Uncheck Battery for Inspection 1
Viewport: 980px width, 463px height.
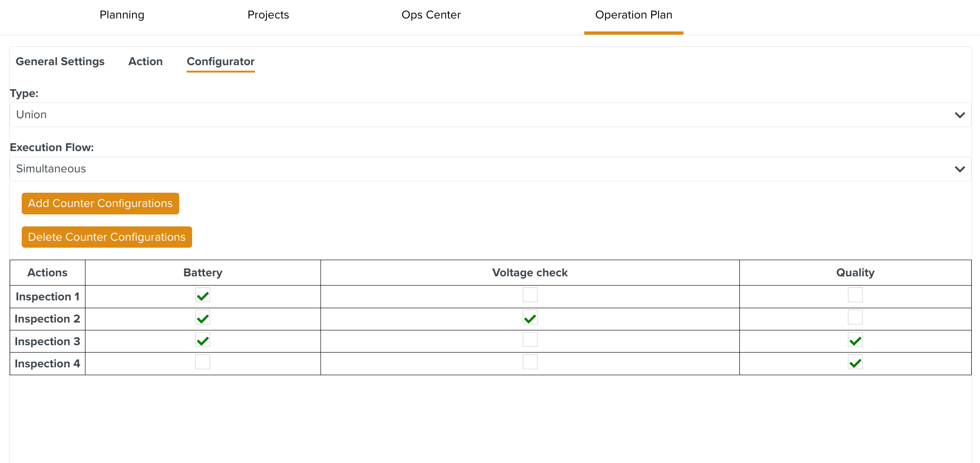pos(203,295)
